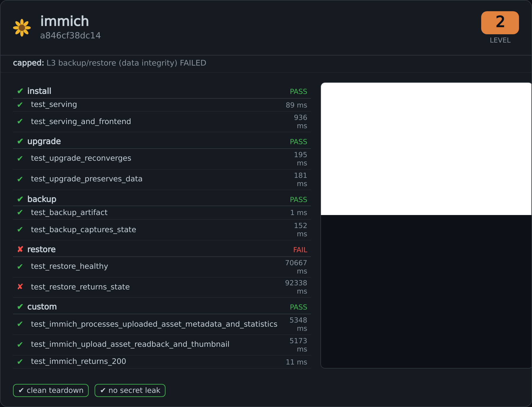
Task: Select the test_serving_and_frontend test name
Action: (x=81, y=121)
